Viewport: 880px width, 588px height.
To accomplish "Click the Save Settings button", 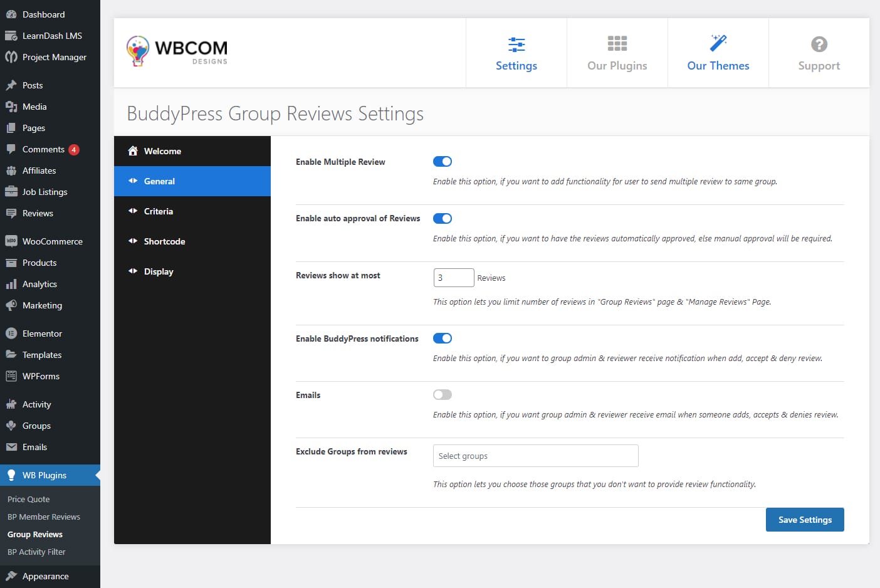I will (x=805, y=520).
